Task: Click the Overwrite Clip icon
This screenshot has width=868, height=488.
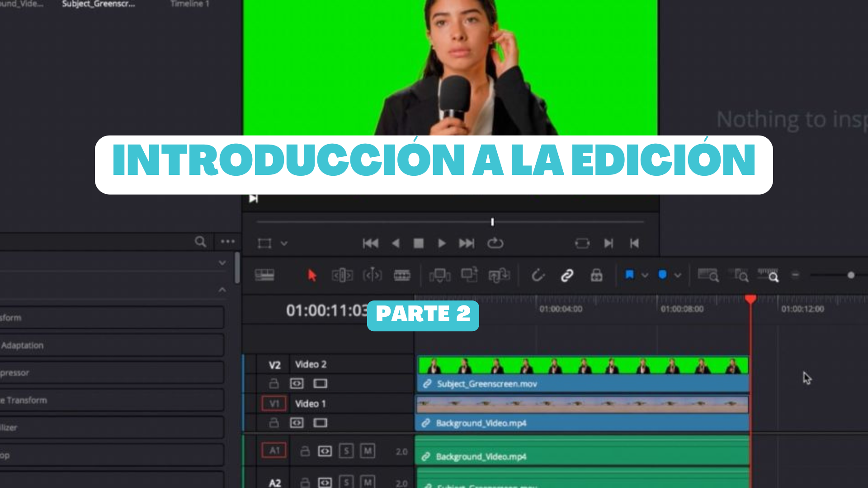Action: pos(469,274)
